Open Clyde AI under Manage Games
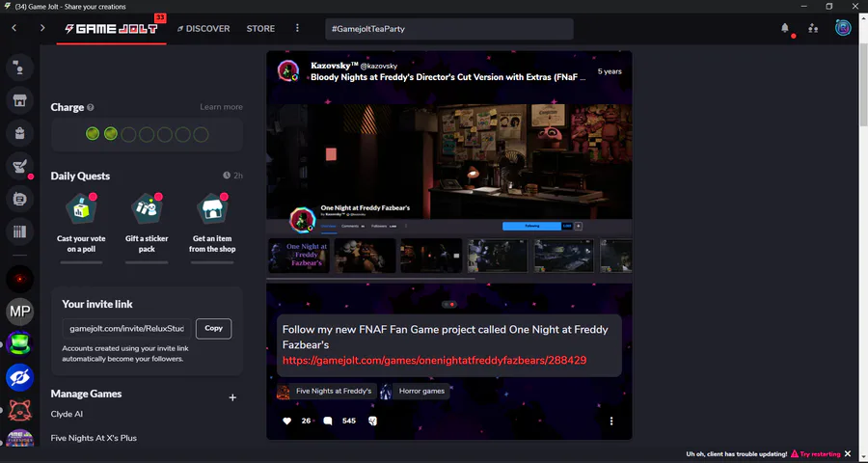 click(67, 414)
